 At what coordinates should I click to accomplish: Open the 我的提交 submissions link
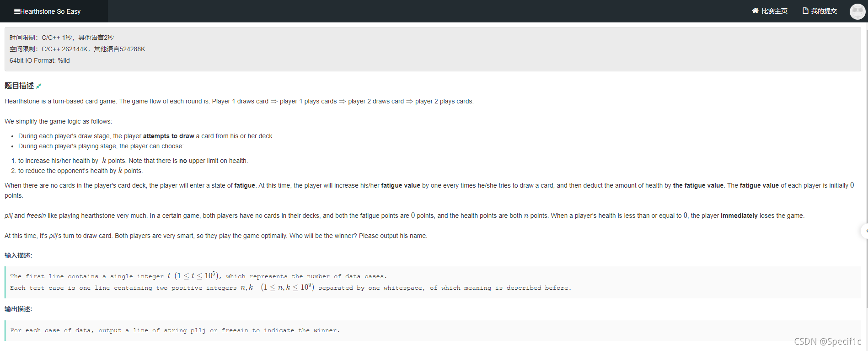[x=824, y=11]
